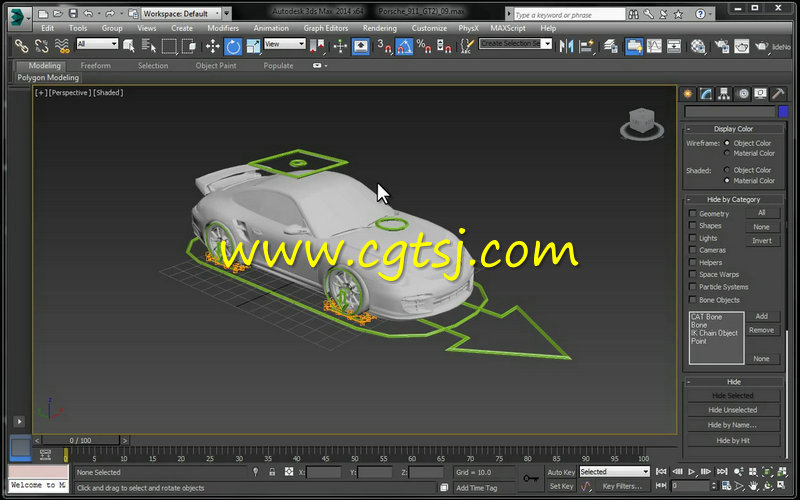Switch to the Modify command panel

coord(706,94)
